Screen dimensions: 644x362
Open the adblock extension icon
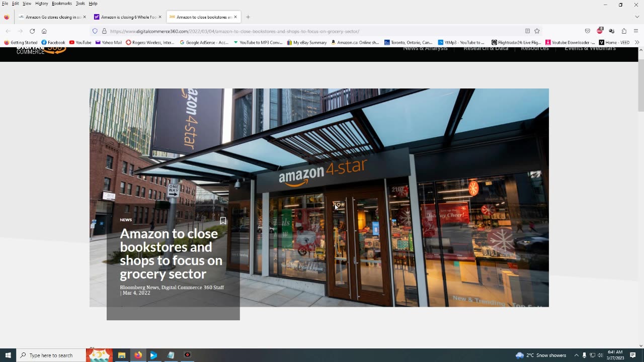pyautogui.click(x=600, y=31)
